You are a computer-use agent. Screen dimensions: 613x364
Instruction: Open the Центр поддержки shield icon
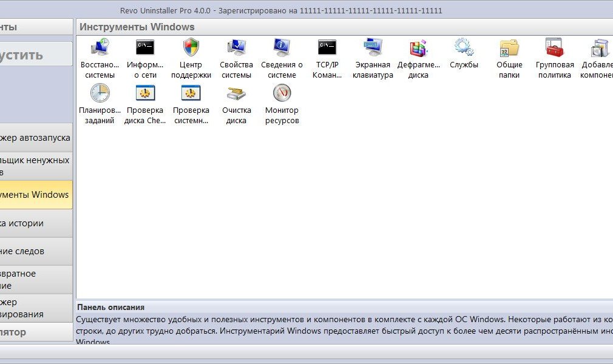pos(191,48)
